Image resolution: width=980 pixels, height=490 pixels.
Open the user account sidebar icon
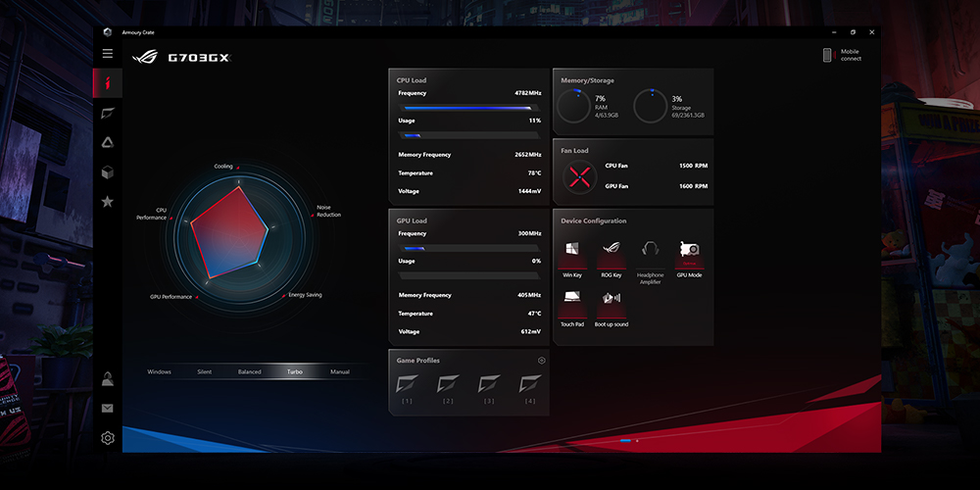[x=108, y=378]
